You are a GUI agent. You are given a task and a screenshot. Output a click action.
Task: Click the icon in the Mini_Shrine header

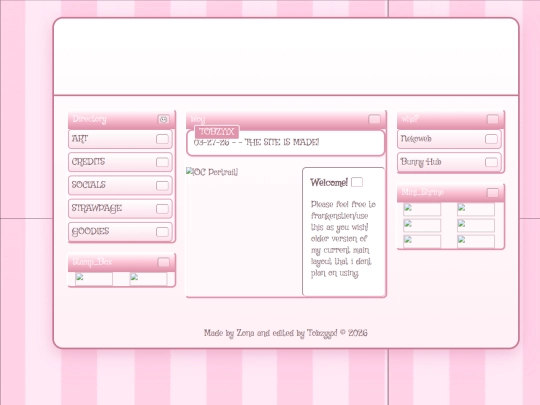point(492,193)
